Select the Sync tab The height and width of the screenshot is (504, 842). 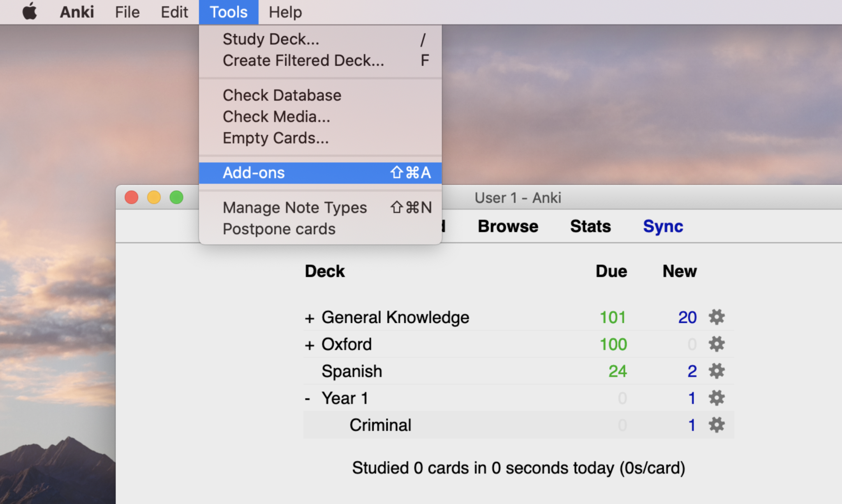[662, 226]
